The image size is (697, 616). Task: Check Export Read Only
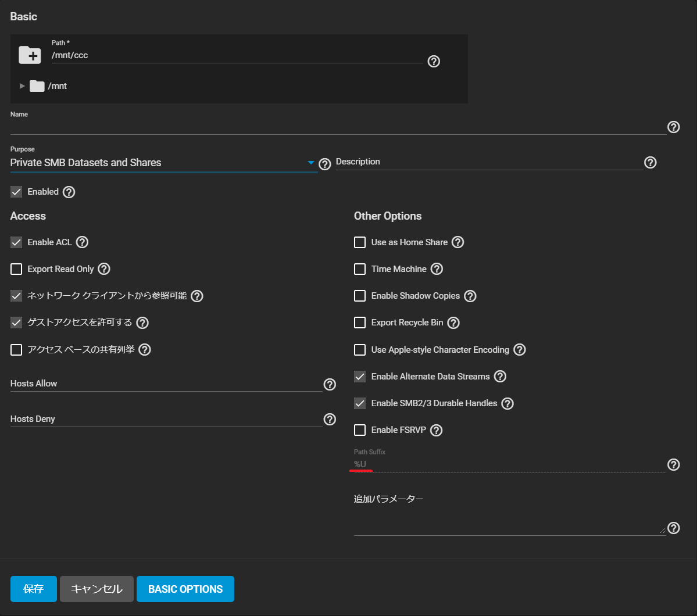16,269
